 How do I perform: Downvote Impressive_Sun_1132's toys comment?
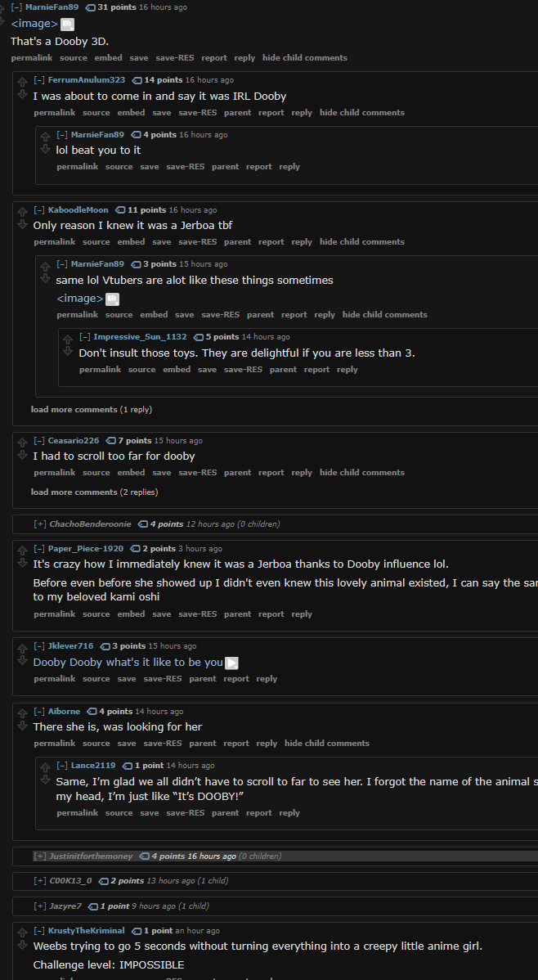(x=68, y=351)
